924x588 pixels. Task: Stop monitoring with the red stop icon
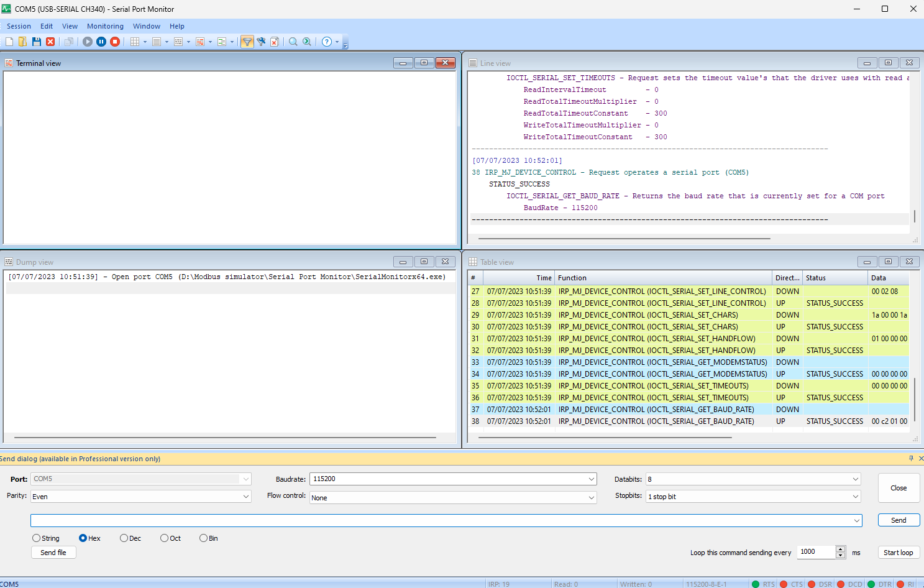pos(115,42)
